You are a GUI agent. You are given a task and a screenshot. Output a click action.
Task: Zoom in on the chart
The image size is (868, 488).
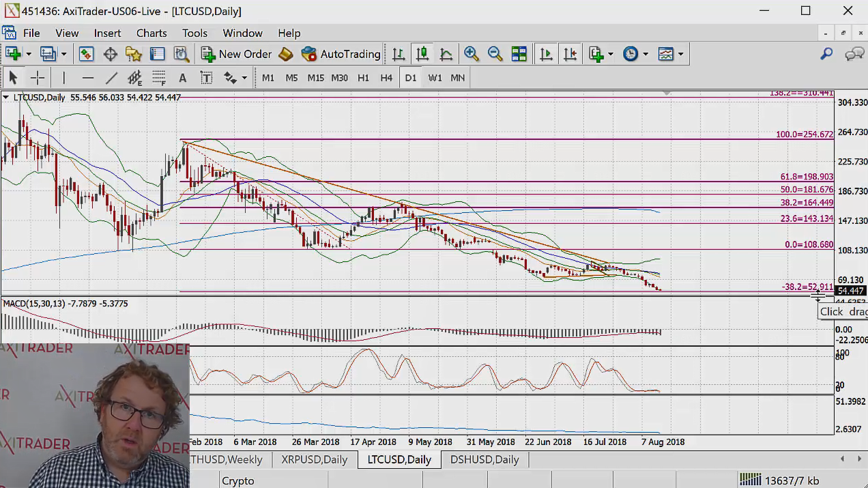[x=471, y=54]
